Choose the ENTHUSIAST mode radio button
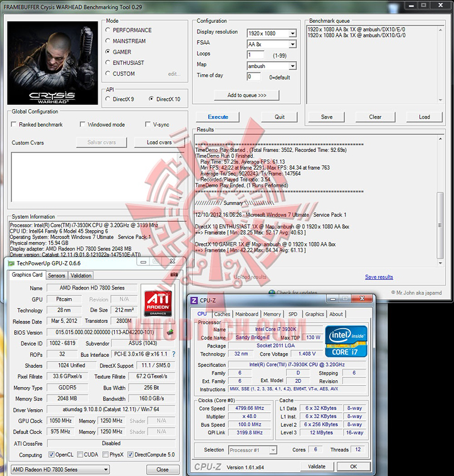The image size is (454, 476). click(107, 62)
